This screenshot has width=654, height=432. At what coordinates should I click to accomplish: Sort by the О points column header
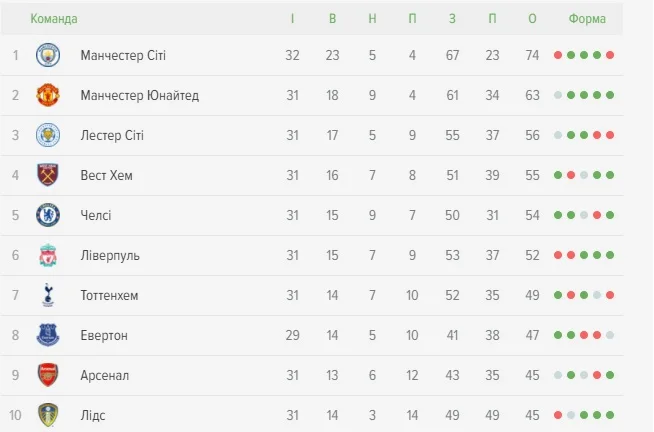(x=532, y=19)
